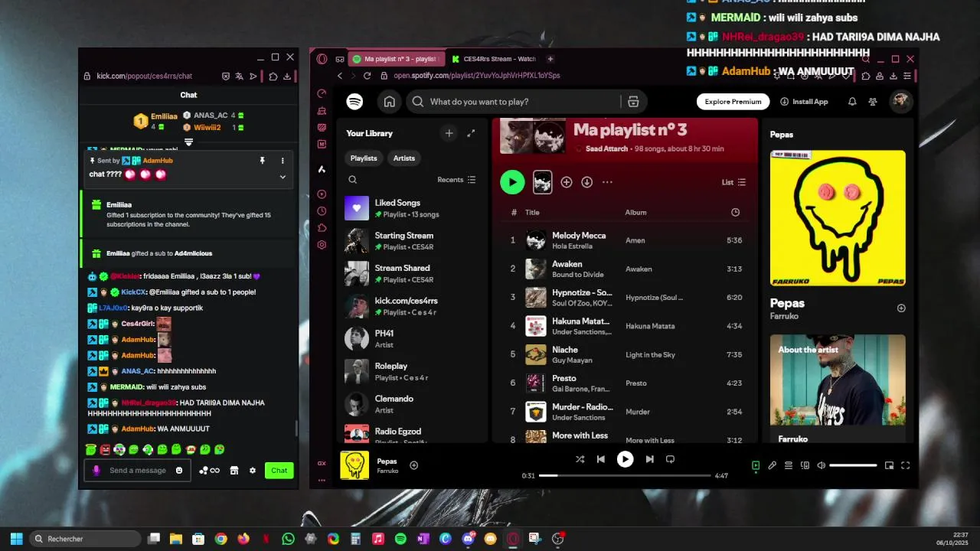
Task: Add Ma playlist n° 3 to library
Action: point(567,182)
